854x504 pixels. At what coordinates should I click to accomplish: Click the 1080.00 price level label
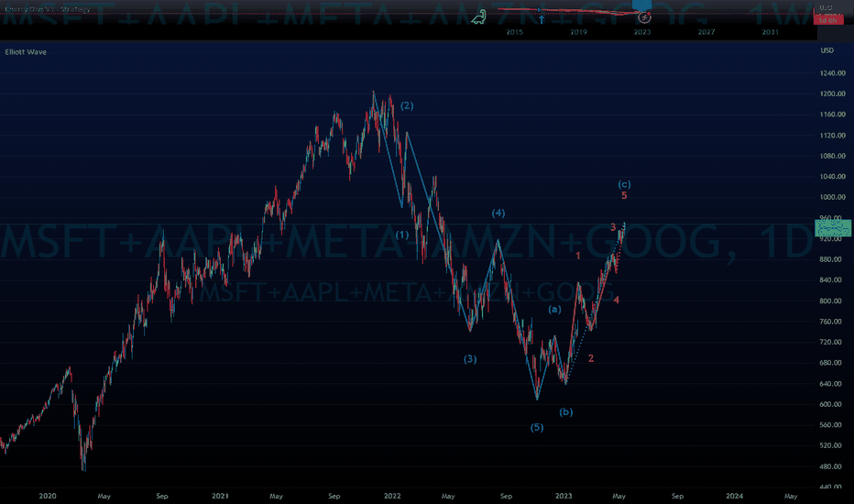click(833, 156)
